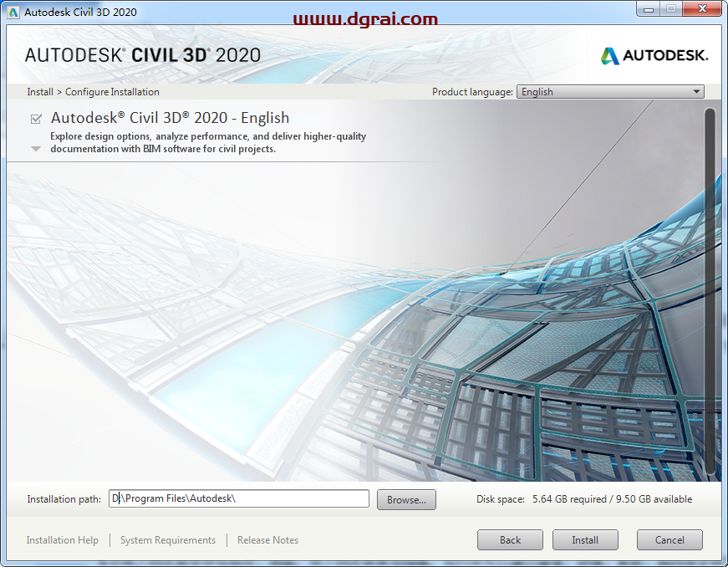This screenshot has width=728, height=567.
Task: Open the Installation Help link
Action: (x=62, y=540)
